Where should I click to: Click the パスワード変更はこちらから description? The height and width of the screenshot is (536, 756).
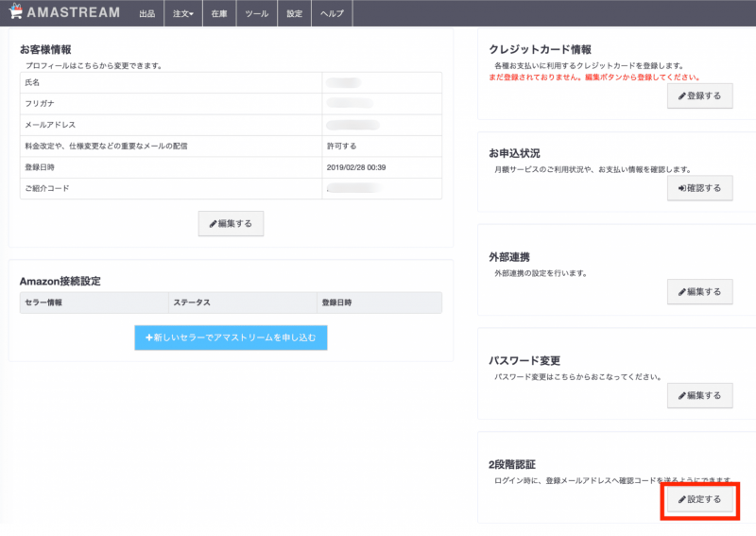coord(578,377)
